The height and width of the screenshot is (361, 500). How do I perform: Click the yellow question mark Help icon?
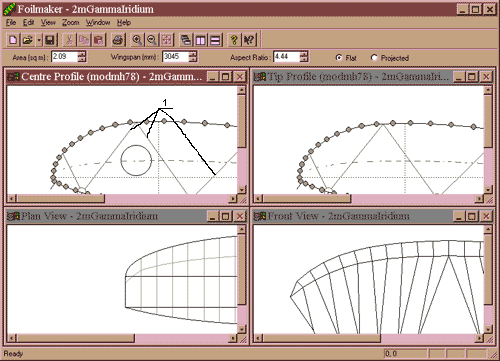click(234, 40)
